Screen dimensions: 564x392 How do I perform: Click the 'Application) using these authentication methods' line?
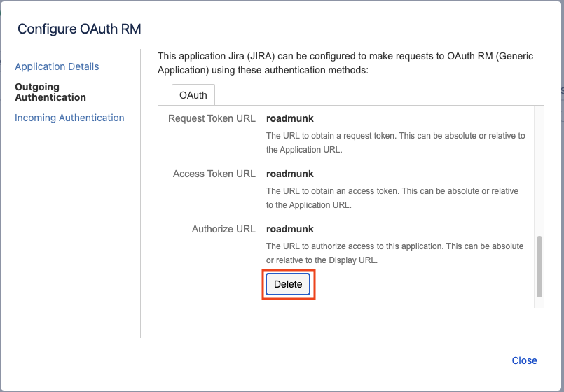tap(263, 70)
